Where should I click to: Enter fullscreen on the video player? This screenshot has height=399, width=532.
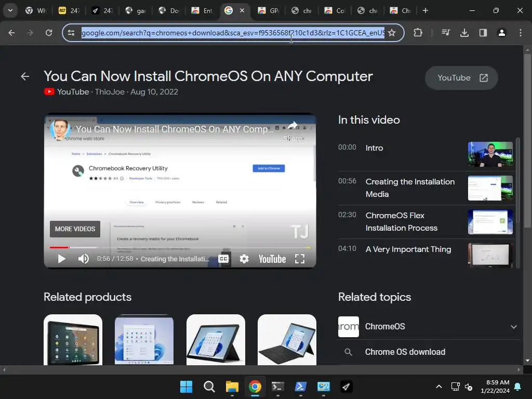(x=300, y=259)
